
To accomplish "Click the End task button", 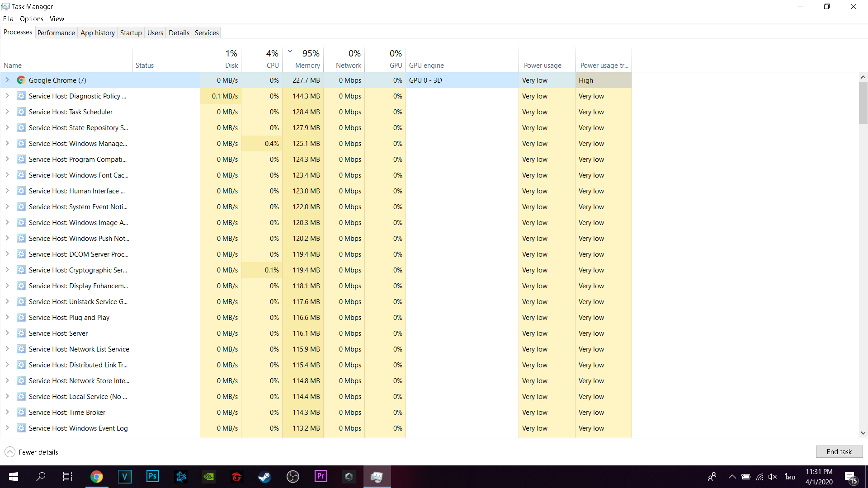I will click(x=839, y=452).
